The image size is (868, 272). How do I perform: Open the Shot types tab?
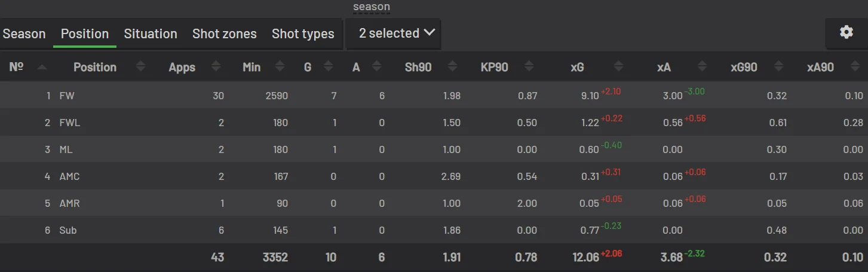303,33
